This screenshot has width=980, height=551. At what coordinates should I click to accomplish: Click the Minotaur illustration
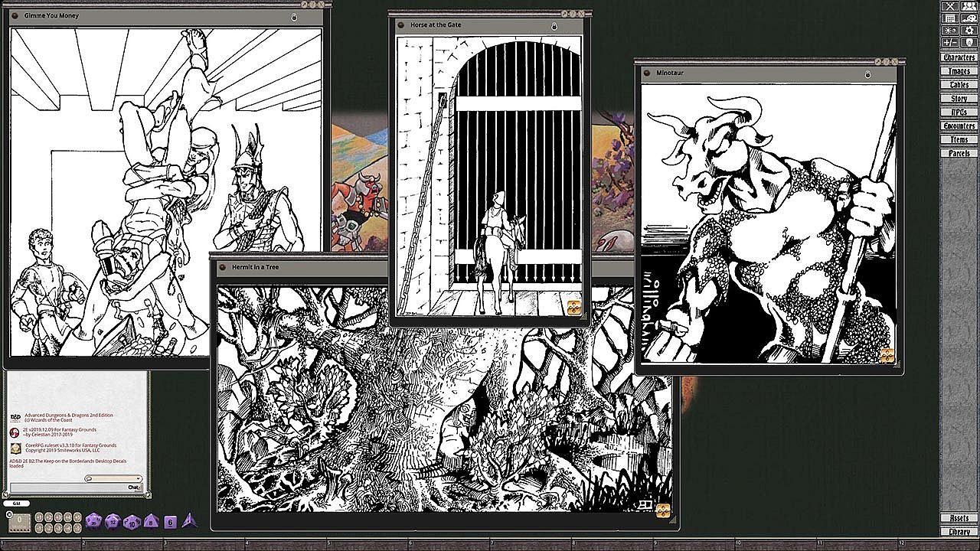[x=768, y=223]
